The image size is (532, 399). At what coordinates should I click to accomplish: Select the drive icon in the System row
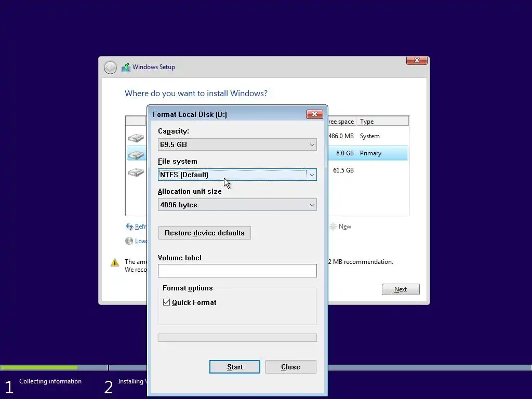pyautogui.click(x=136, y=138)
